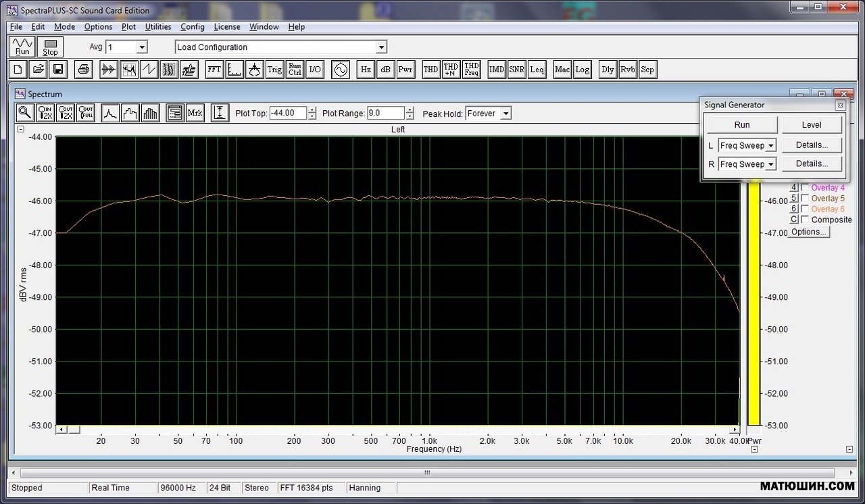Click the Zoom Out Full icon
The width and height of the screenshot is (865, 504).
tap(86, 114)
